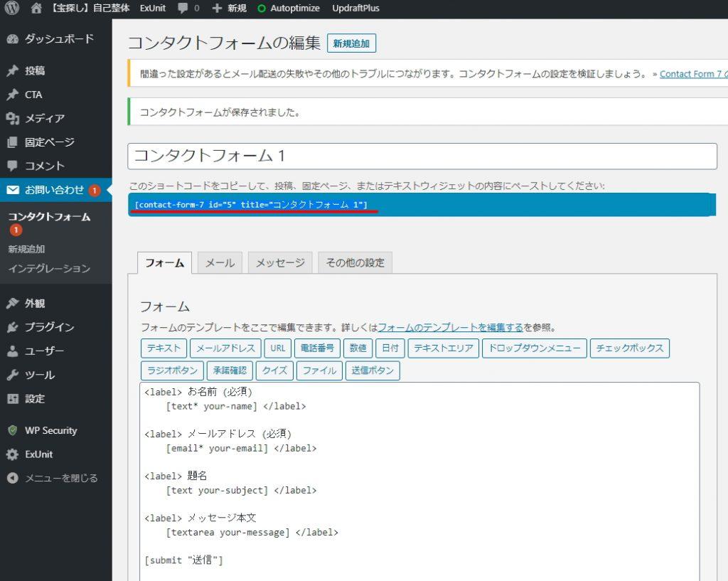Click the 固定ページ pages icon
Image resolution: width=728 pixels, height=581 pixels.
[x=13, y=142]
